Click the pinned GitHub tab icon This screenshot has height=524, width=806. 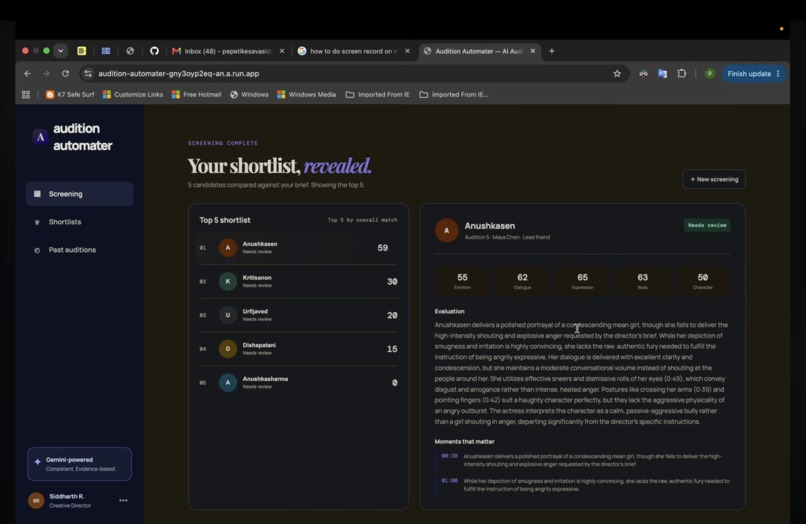pos(154,51)
